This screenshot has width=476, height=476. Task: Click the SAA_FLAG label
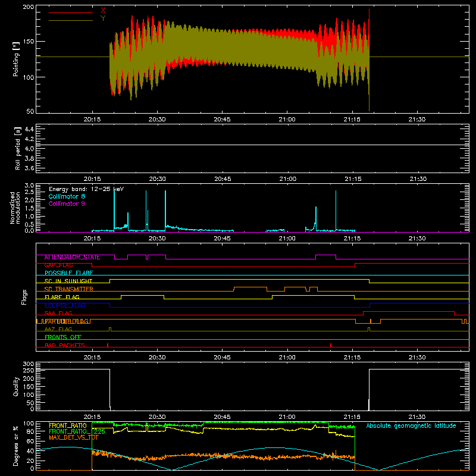(58, 313)
